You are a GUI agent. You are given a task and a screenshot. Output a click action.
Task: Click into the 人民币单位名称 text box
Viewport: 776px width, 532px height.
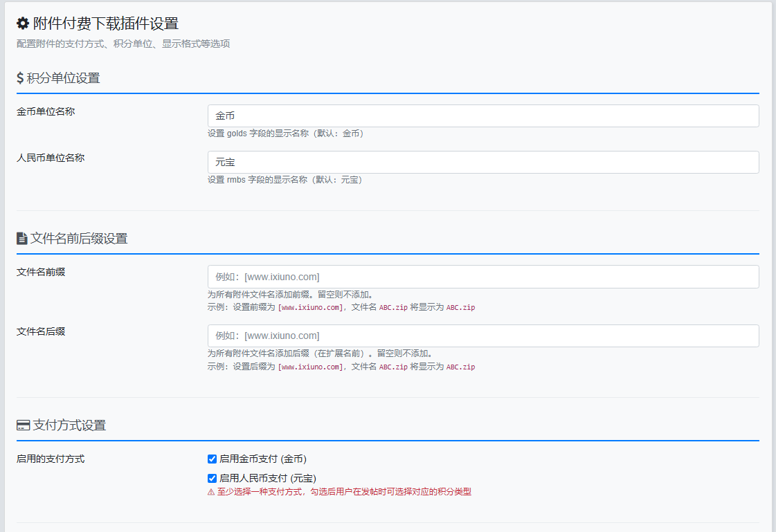(x=482, y=163)
